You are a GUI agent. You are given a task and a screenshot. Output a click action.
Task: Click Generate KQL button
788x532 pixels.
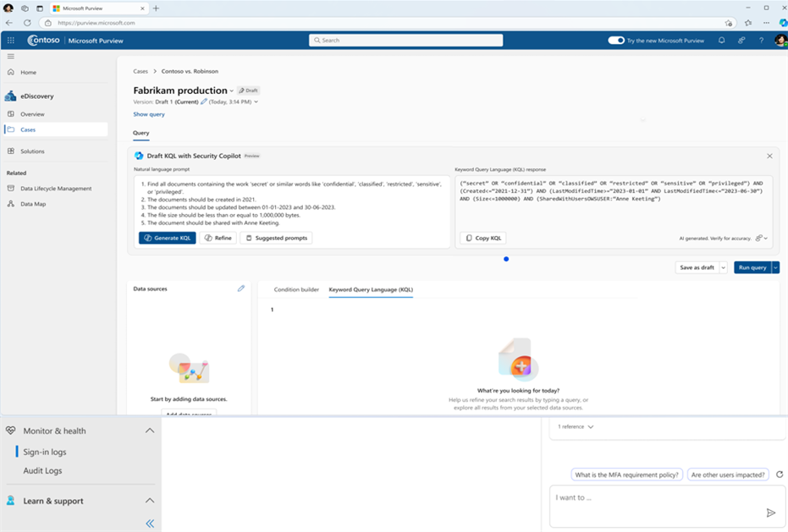[x=168, y=239]
